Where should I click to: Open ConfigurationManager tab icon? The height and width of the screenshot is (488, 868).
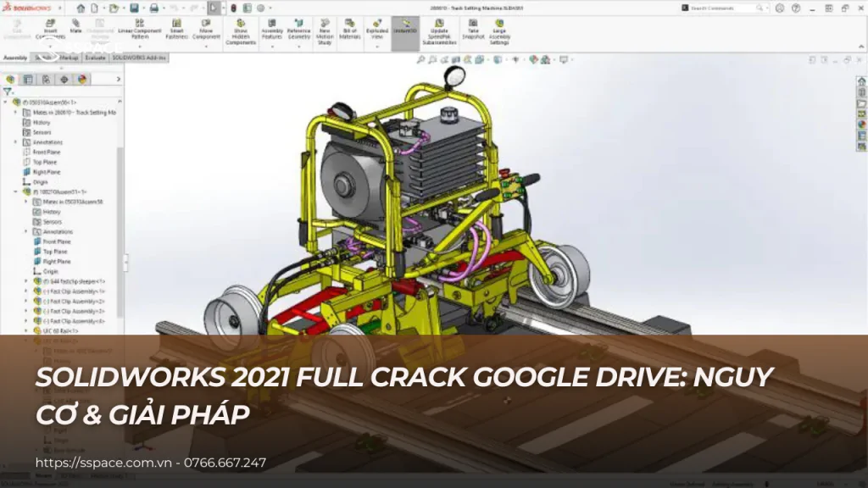(x=46, y=80)
